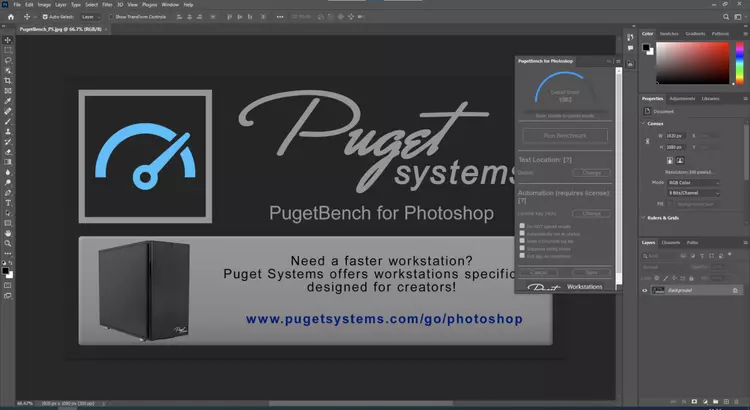
Task: Click the PugetBench panel vertical scrollbar
Action: pos(618,176)
